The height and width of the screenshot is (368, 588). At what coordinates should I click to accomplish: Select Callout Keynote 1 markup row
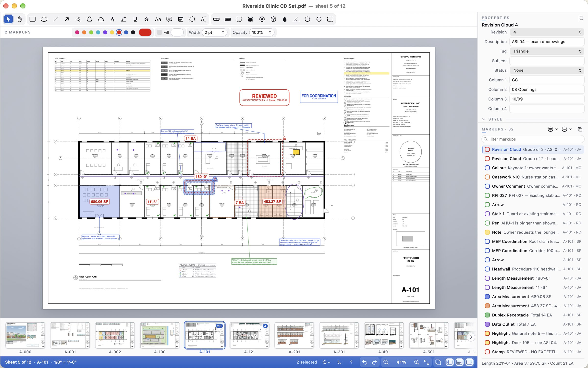533,168
